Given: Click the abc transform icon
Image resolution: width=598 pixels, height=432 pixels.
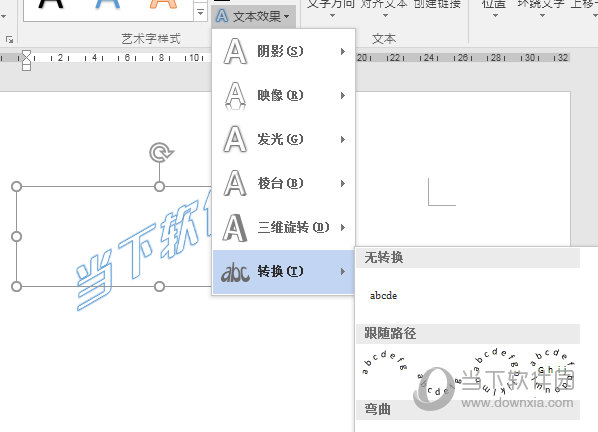Looking at the screenshot, I should [x=235, y=273].
